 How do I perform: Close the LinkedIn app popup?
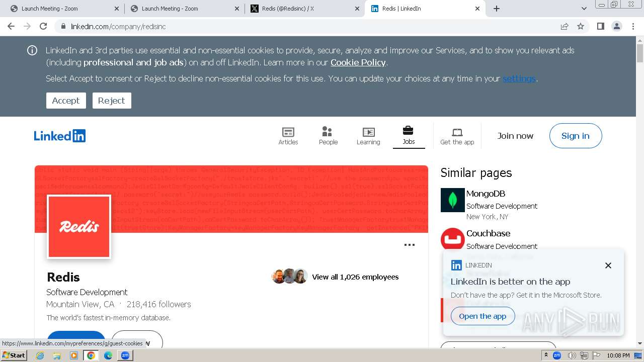tap(608, 265)
